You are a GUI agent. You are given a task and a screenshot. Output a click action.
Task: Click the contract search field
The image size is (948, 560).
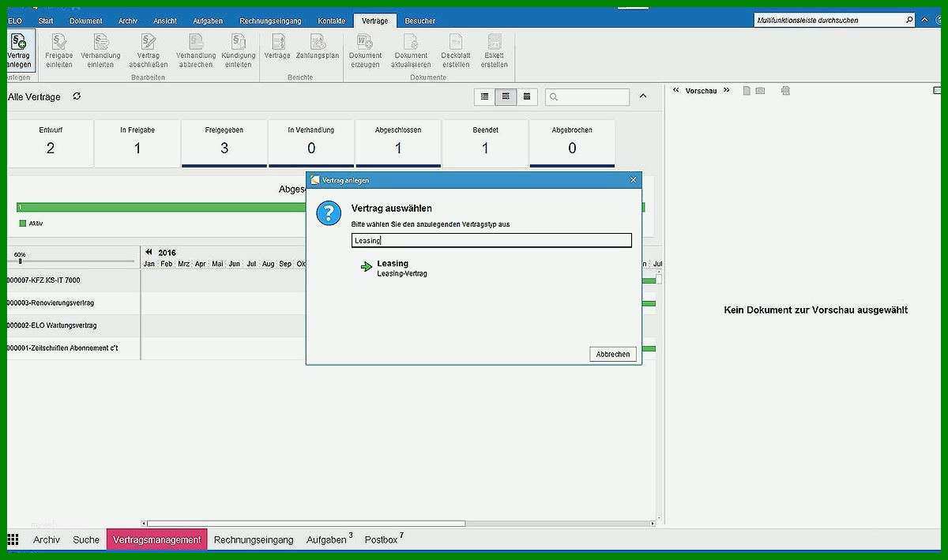point(587,96)
